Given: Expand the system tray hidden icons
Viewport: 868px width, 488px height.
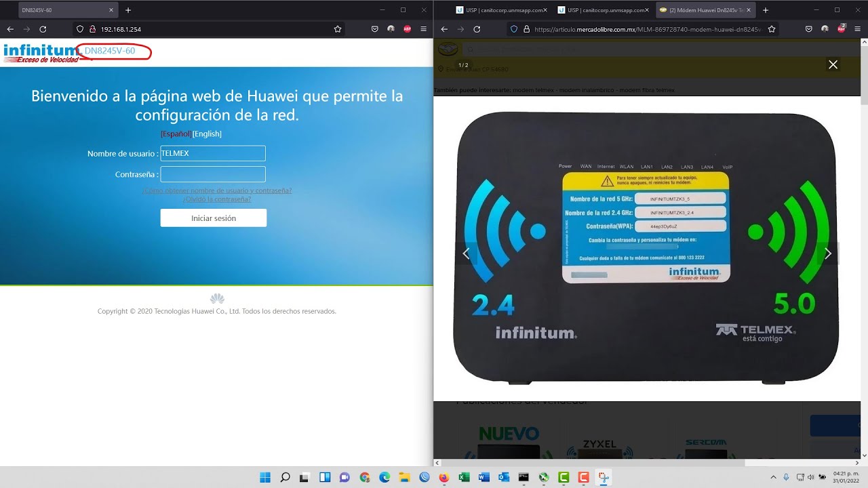Looking at the screenshot, I should pos(774,478).
